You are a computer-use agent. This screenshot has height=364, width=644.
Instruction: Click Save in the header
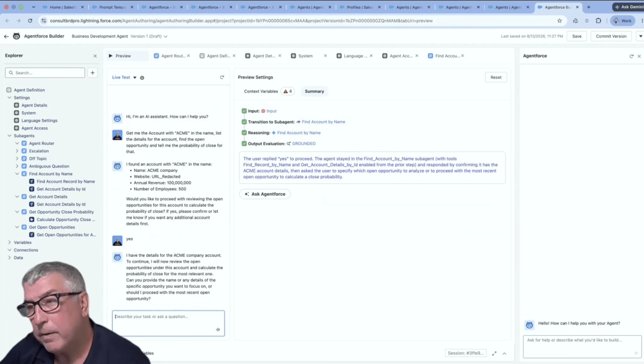pos(577,36)
